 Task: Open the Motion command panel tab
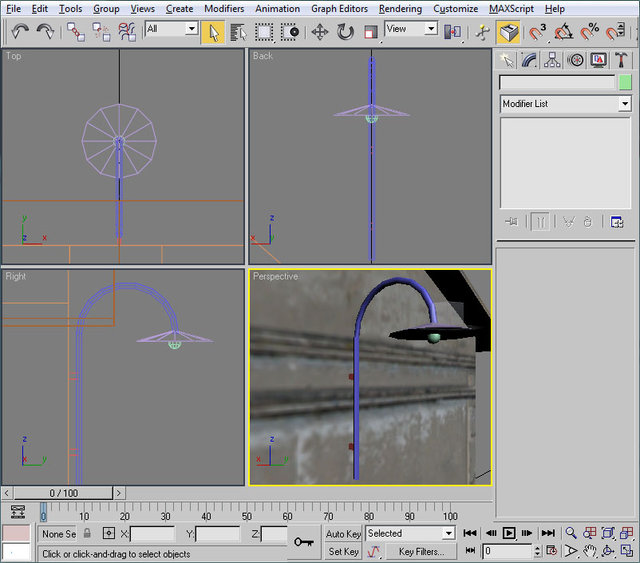coord(576,60)
